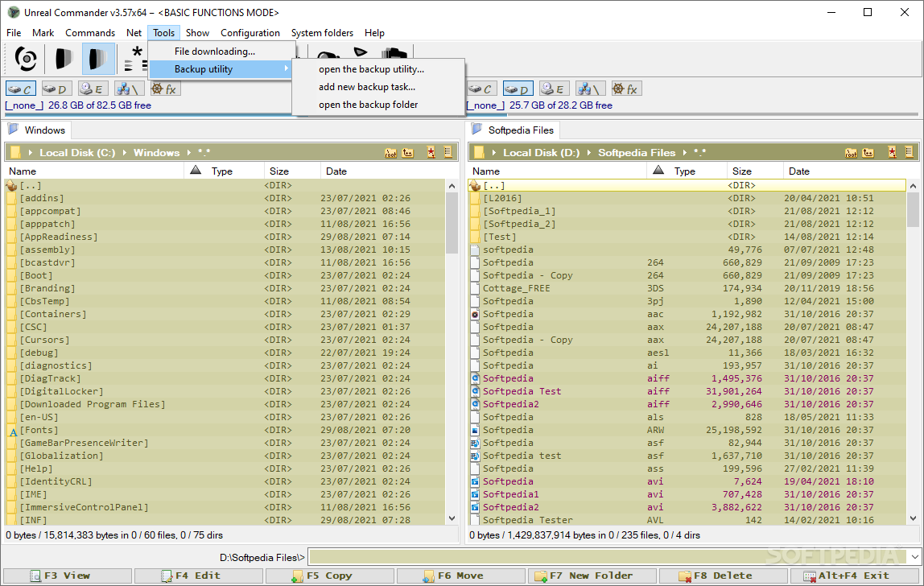
Task: Click Alt+F4 Exit button
Action: [855, 576]
